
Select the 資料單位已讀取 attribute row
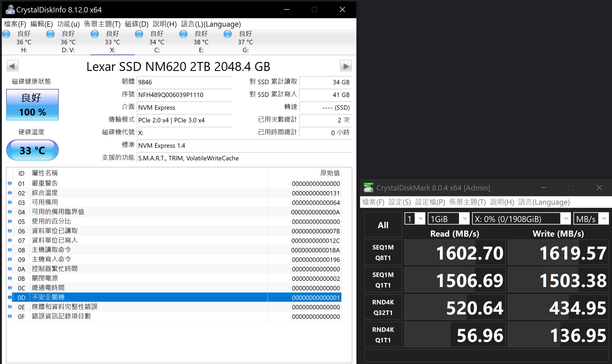click(177, 231)
